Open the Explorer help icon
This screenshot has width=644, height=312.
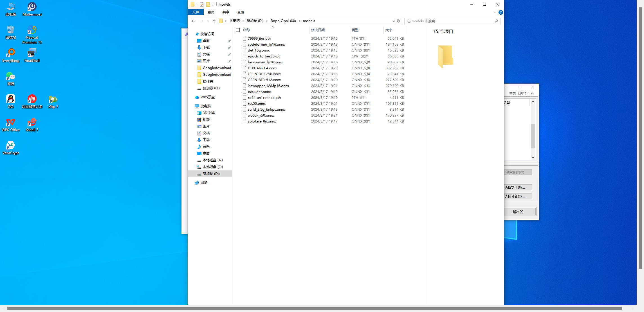pyautogui.click(x=501, y=12)
